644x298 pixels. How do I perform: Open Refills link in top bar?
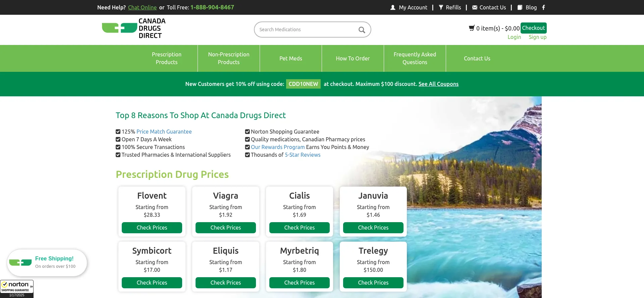pos(453,7)
